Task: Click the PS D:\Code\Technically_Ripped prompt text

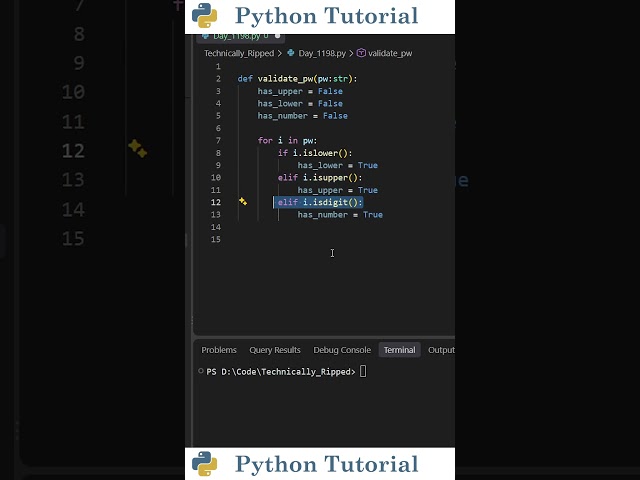Action: 281,371
